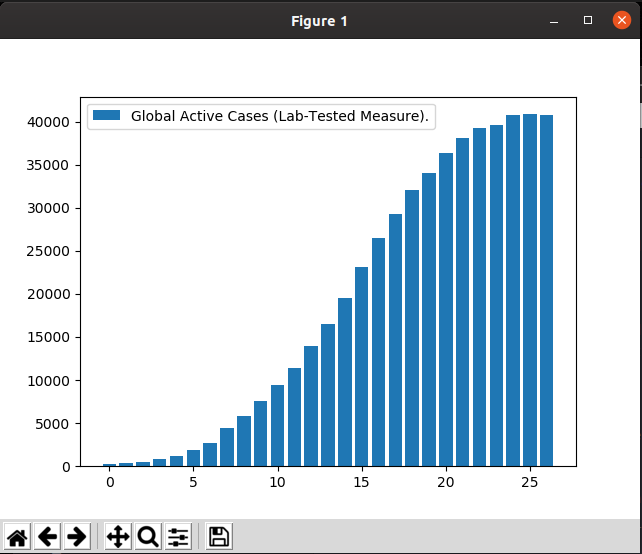Click the blue legend color patch
Image resolution: width=642 pixels, height=554 pixels.
(x=106, y=115)
